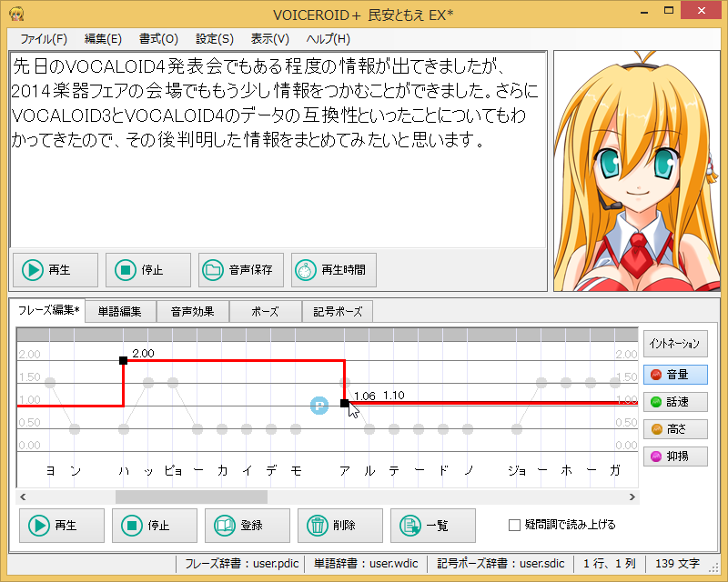Click the application icon in title bar
The width and height of the screenshot is (728, 582).
[16, 14]
